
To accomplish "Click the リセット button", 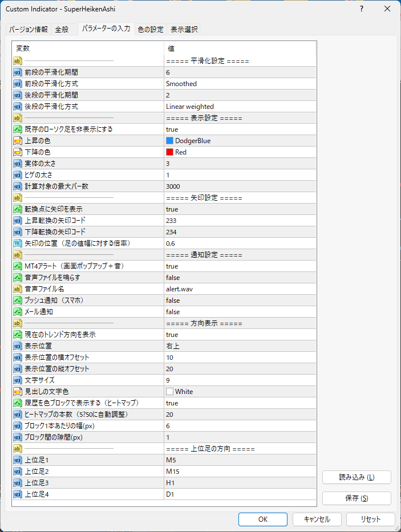I will [370, 519].
